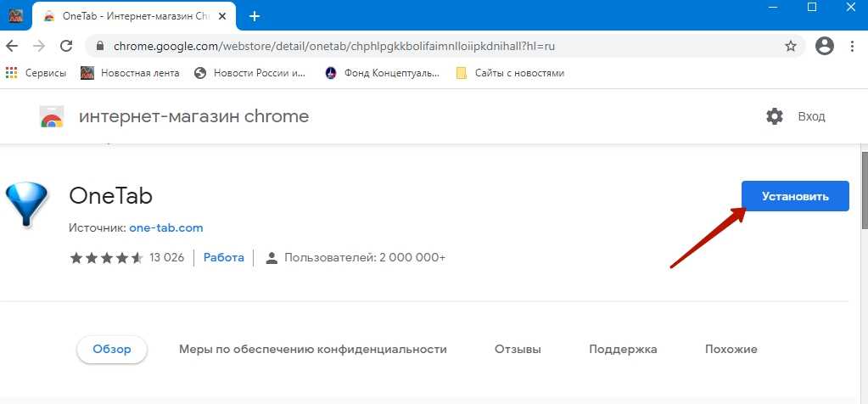Click the address bar URL field

[x=424, y=46]
